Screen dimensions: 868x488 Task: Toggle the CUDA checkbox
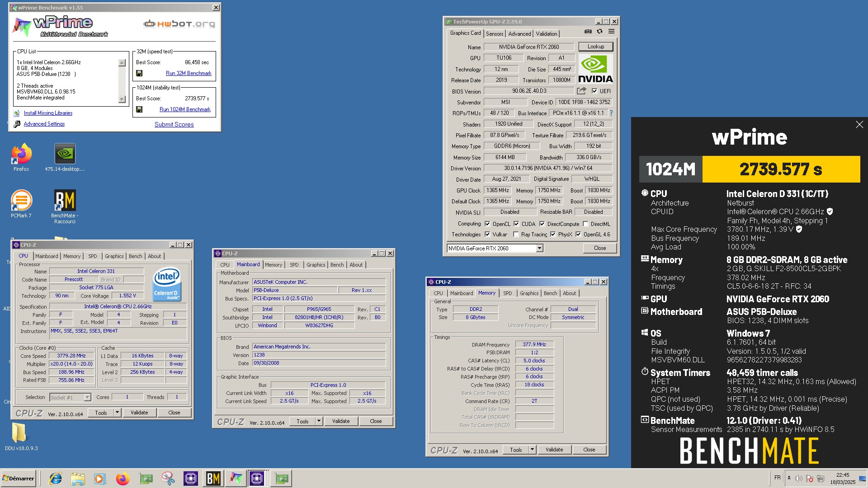pyautogui.click(x=516, y=224)
